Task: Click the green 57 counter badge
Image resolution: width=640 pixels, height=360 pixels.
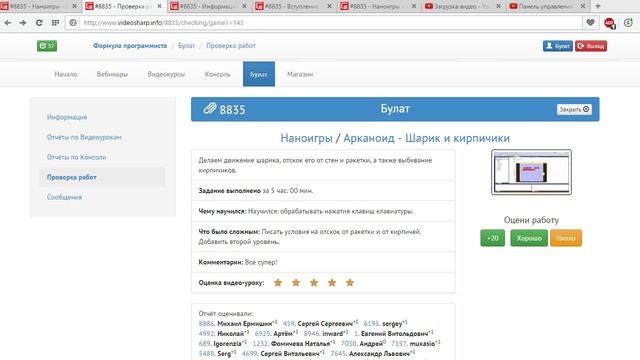Action: 47,46
